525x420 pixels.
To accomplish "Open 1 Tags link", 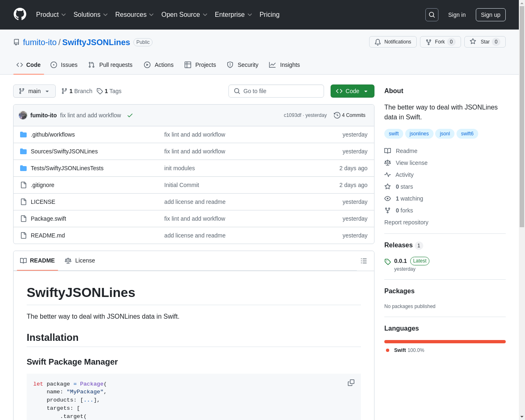I will click(109, 91).
